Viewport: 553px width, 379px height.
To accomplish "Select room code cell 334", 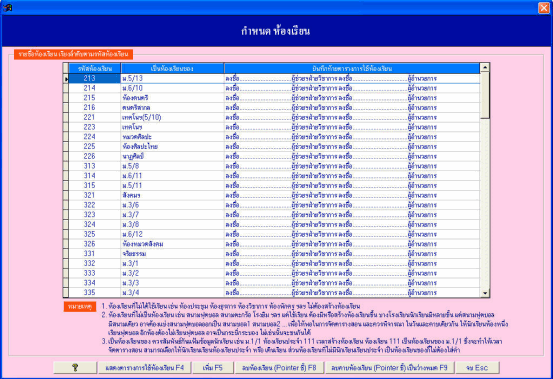I will [x=95, y=283].
